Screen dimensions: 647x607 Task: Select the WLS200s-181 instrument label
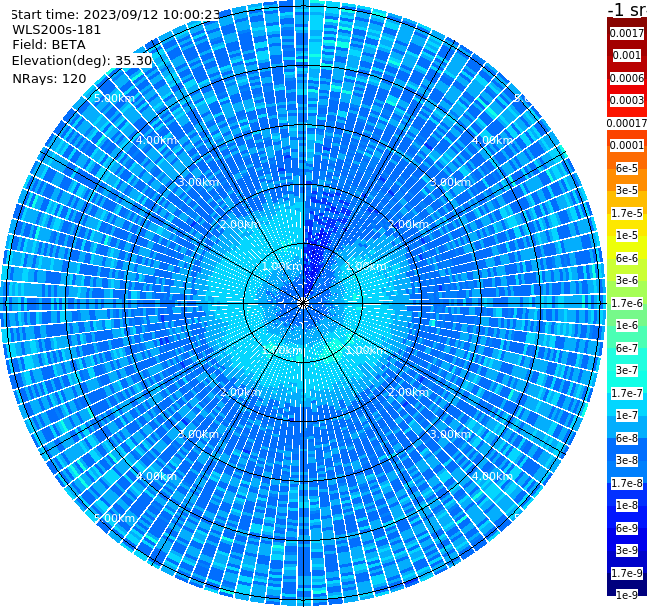click(57, 30)
